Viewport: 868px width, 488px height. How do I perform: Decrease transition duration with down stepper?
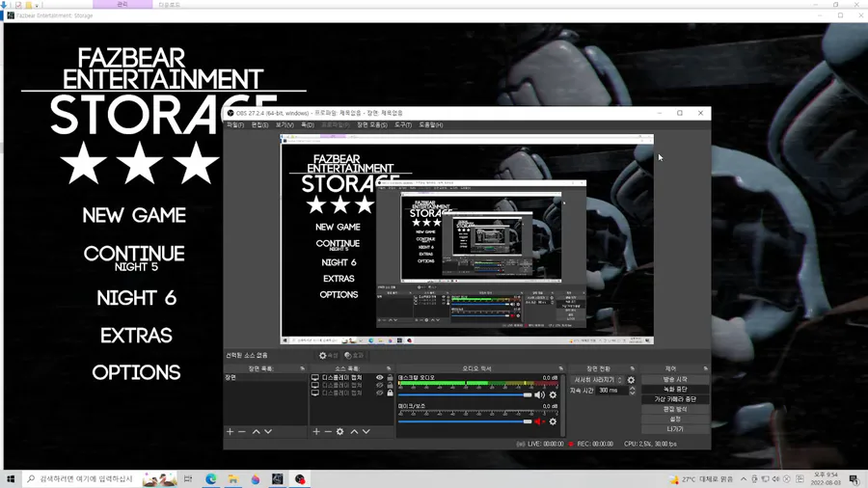[632, 393]
